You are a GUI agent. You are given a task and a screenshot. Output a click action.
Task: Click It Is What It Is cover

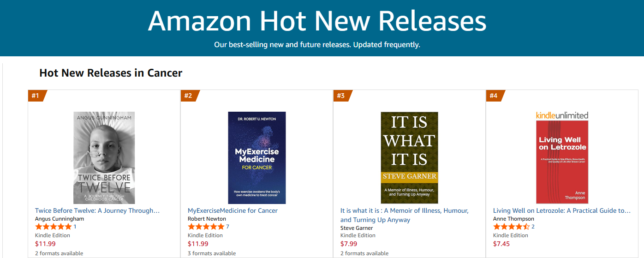[409, 157]
